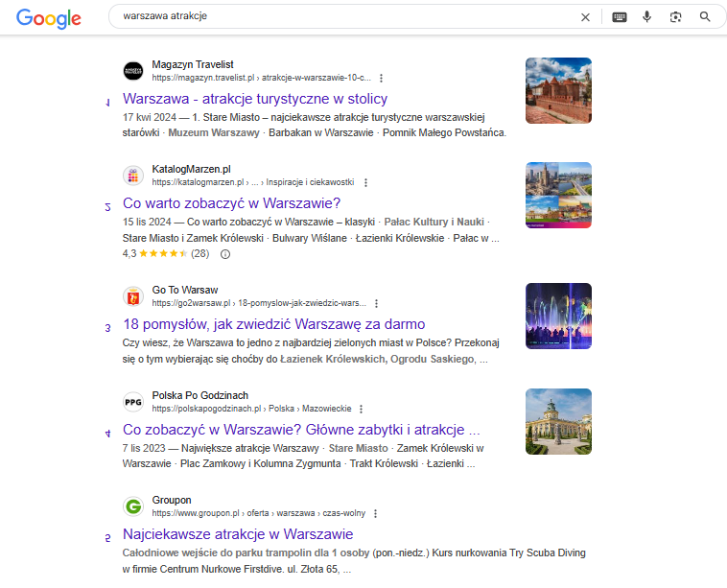Click the Go To Warsaw site favicon

(133, 296)
